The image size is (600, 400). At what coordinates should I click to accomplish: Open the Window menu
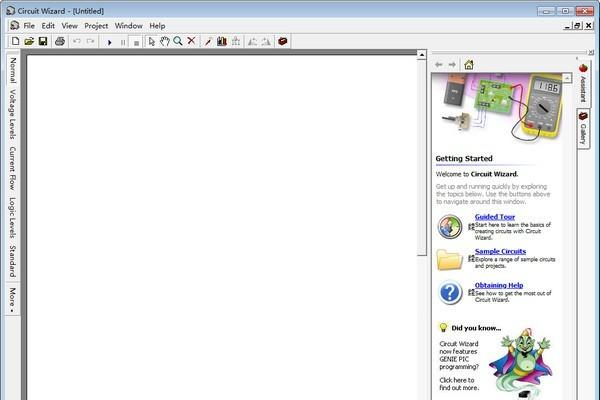point(129,26)
